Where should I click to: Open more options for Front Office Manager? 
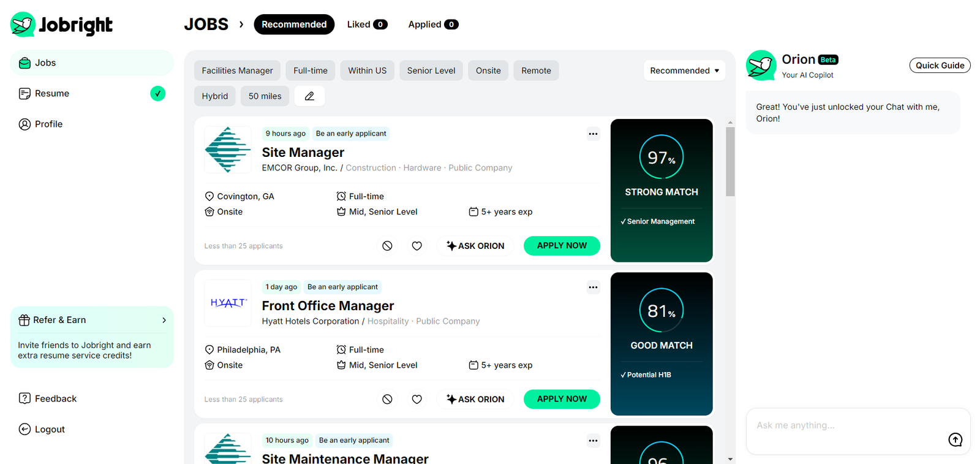point(593,287)
